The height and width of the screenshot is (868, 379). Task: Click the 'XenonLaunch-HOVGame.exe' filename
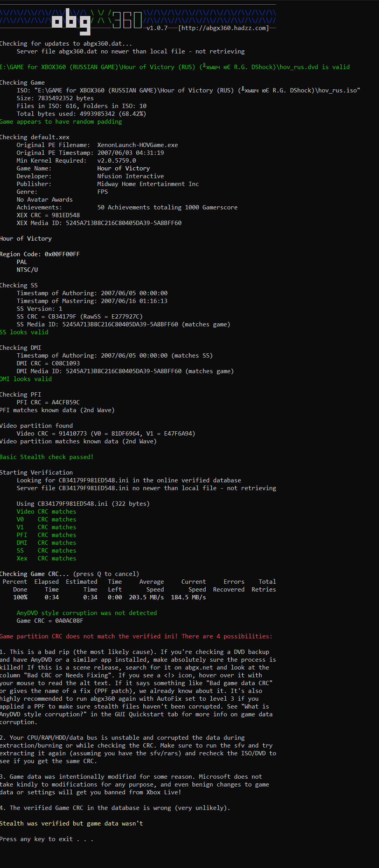click(137, 145)
